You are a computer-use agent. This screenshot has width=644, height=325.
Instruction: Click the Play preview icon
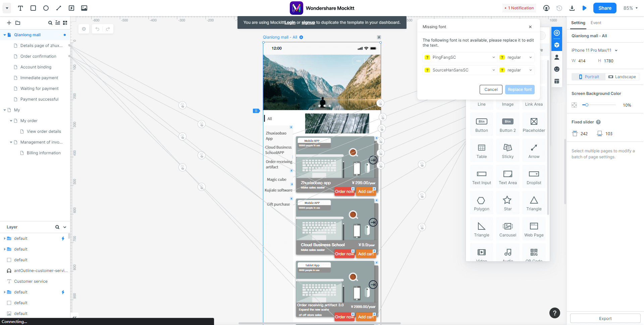tap(585, 8)
